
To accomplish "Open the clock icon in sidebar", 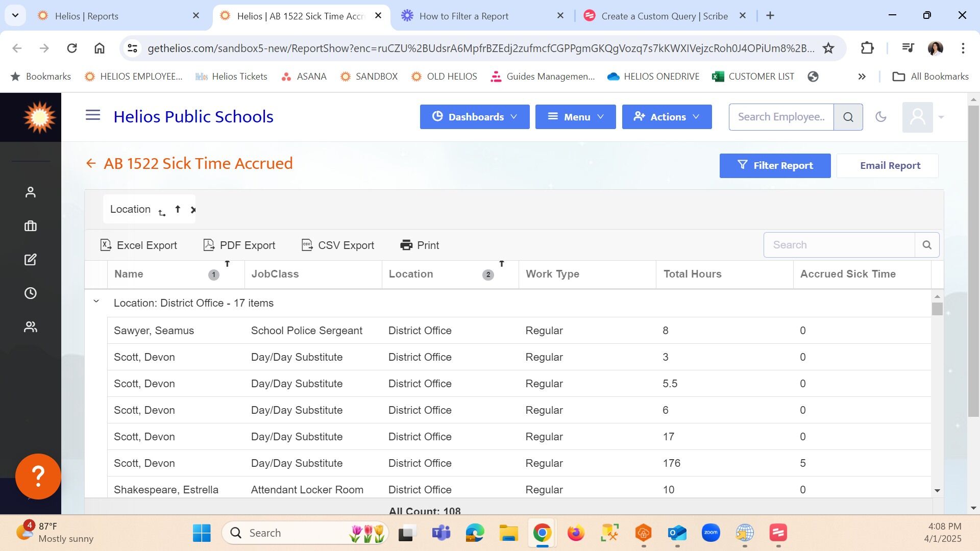I will tap(31, 293).
